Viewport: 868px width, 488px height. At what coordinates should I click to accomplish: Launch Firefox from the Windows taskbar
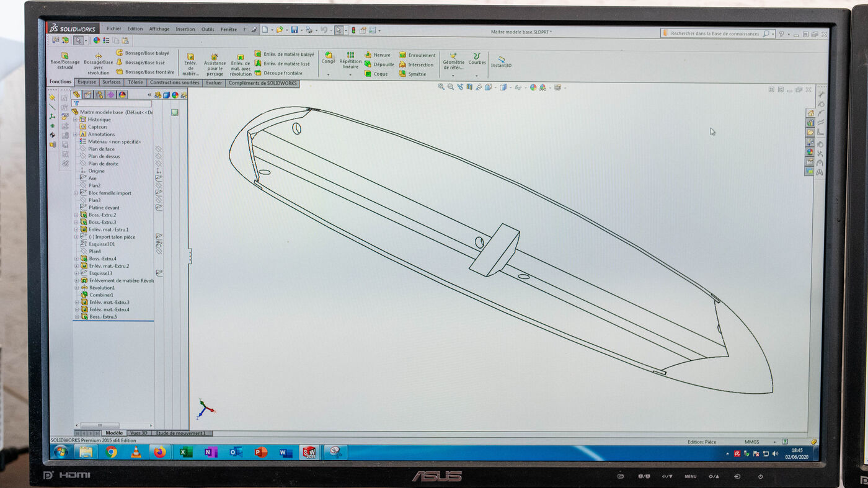160,452
